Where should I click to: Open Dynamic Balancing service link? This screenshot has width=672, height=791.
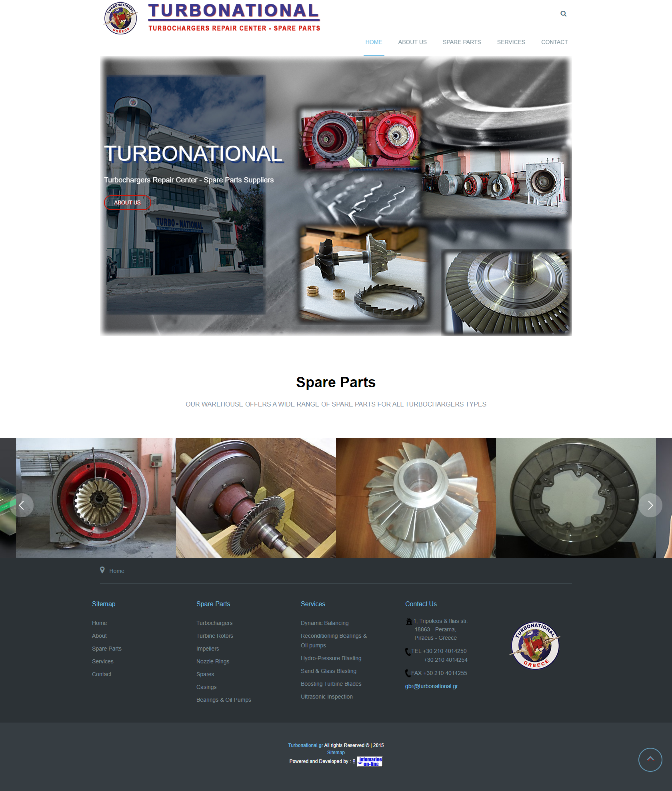click(x=324, y=623)
